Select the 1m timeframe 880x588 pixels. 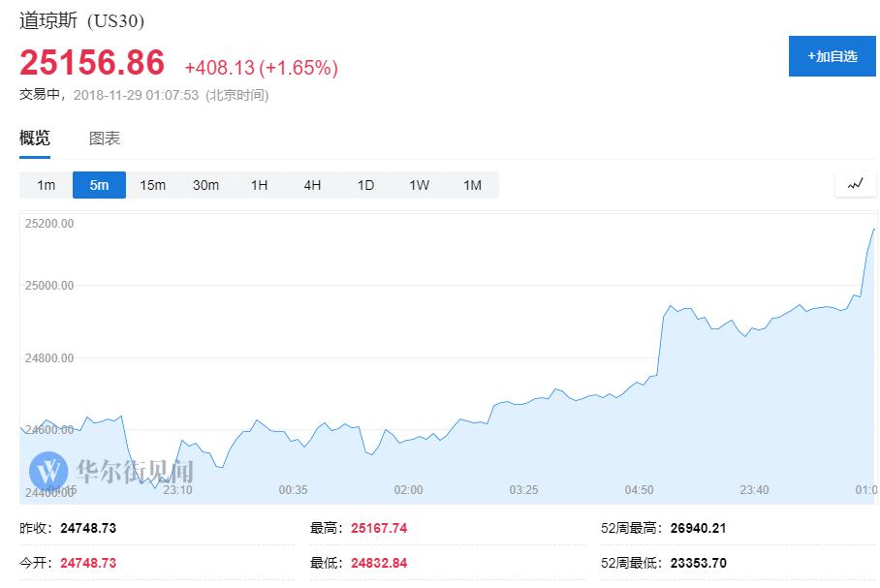point(46,185)
